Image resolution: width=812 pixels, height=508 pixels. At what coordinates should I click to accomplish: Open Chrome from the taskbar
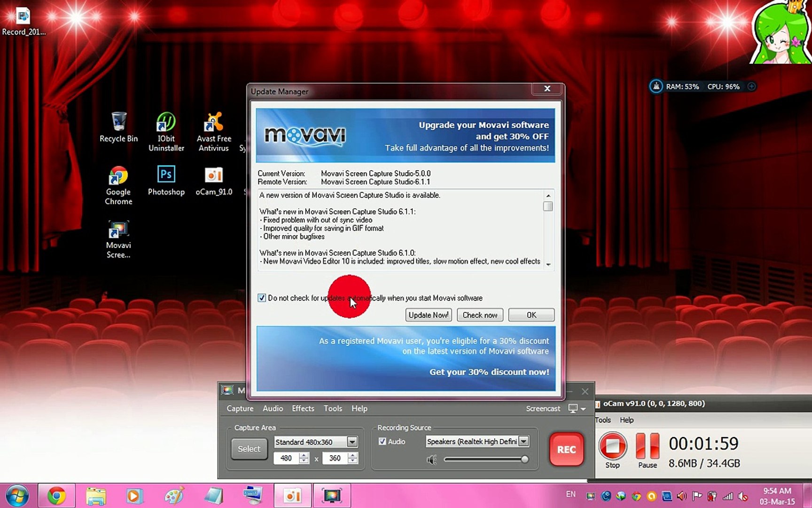(x=56, y=496)
